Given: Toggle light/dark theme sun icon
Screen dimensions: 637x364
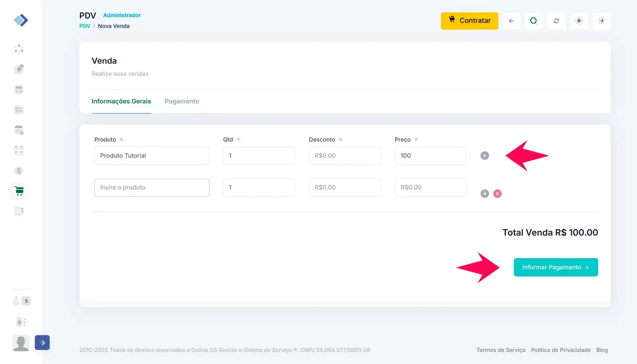Looking at the screenshot, I should tap(601, 21).
